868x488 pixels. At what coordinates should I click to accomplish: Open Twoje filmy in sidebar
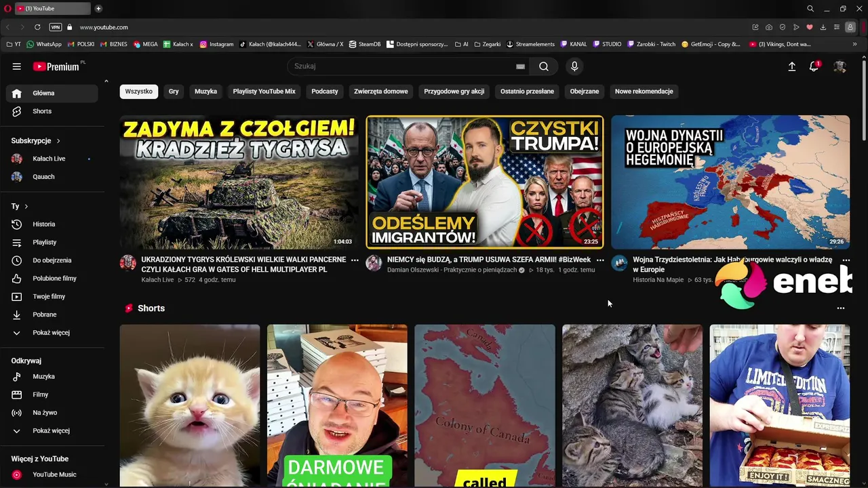click(52, 296)
